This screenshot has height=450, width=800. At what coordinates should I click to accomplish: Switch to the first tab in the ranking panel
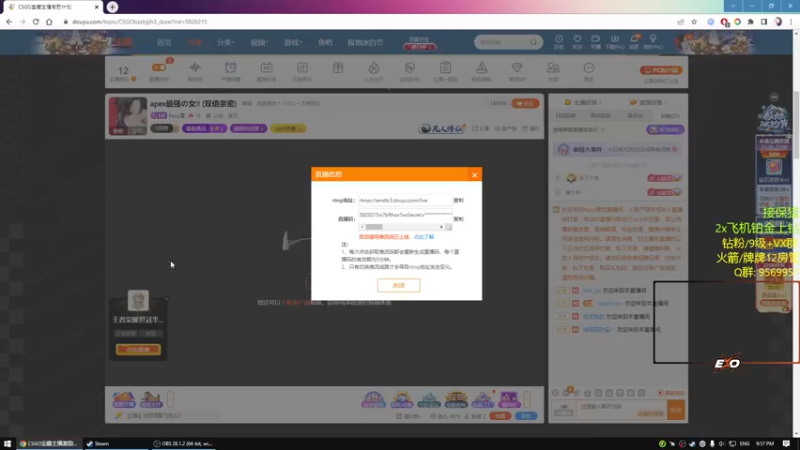click(x=565, y=116)
